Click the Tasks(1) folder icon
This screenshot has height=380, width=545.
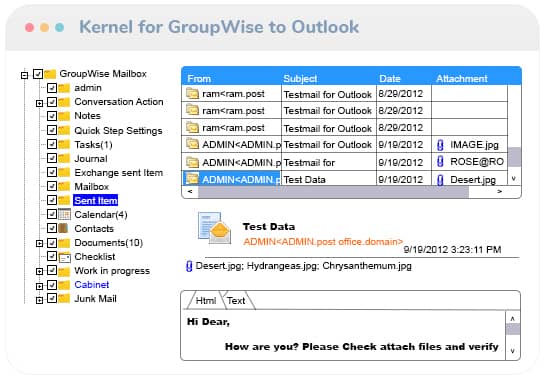64,144
